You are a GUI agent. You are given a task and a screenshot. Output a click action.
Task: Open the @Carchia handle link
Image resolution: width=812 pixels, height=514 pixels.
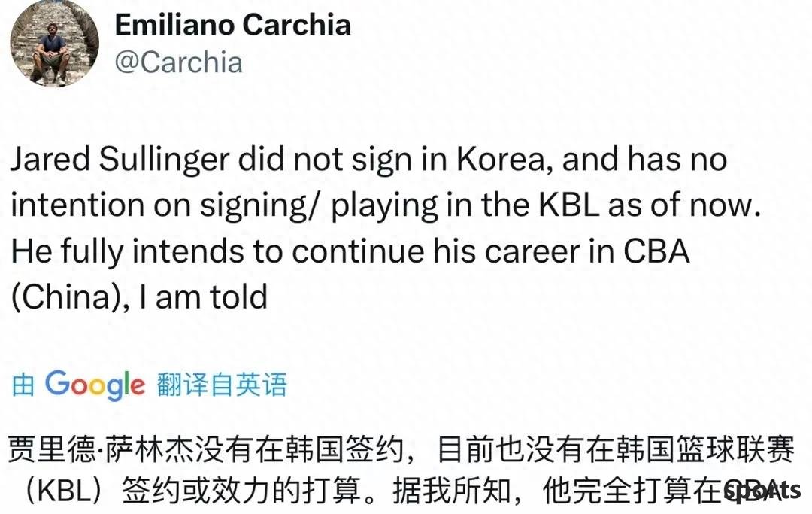point(179,62)
